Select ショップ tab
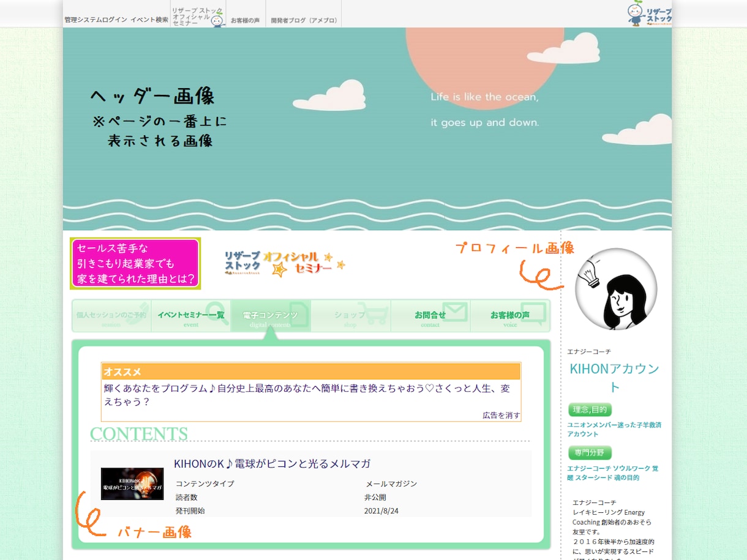The width and height of the screenshot is (747, 560). pyautogui.click(x=350, y=316)
